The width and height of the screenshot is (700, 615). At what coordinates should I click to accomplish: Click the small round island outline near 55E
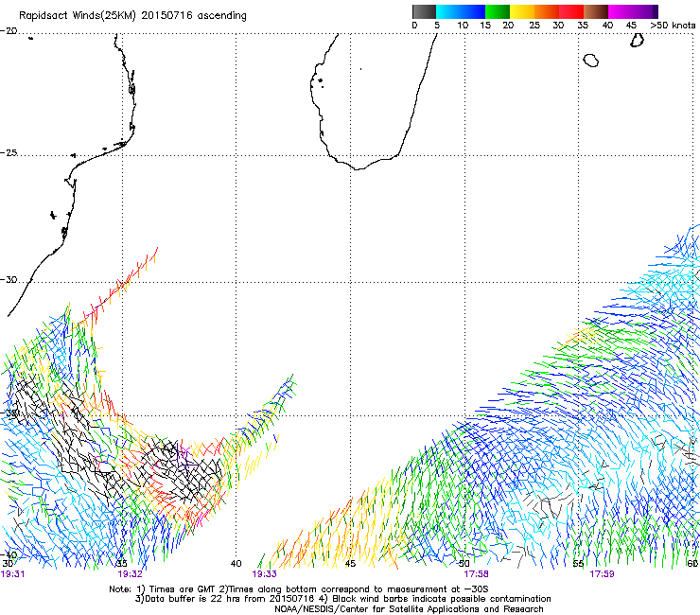pos(590,61)
